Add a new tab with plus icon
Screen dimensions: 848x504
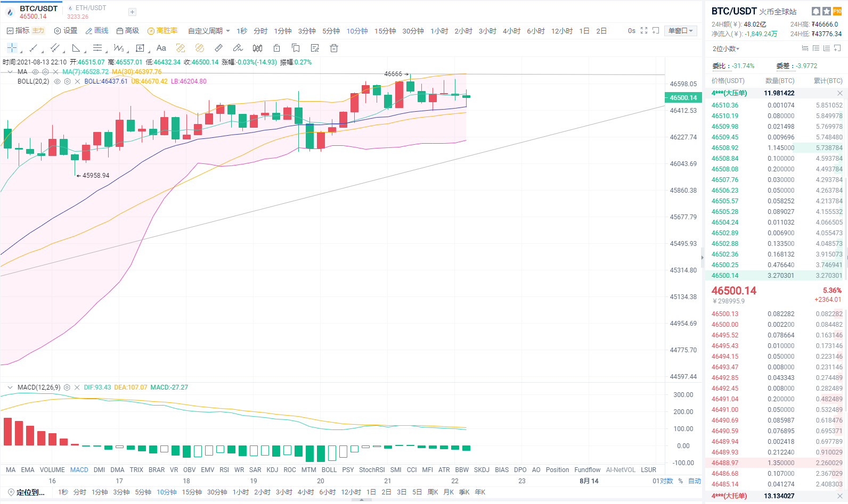(132, 12)
